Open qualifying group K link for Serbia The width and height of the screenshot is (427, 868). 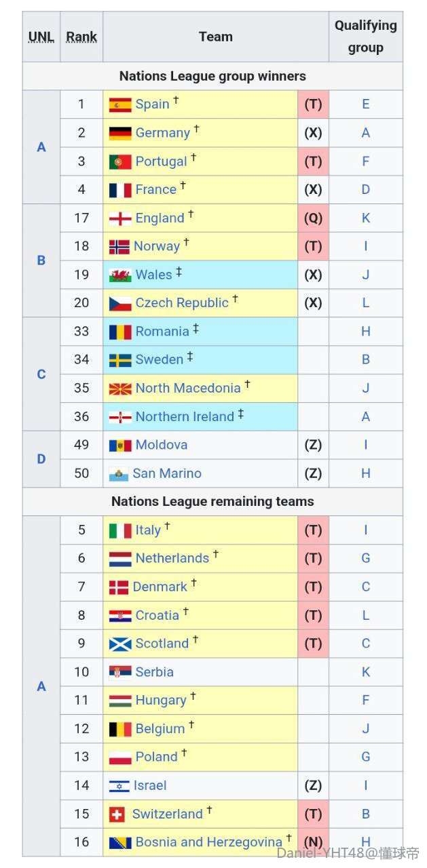pos(365,672)
